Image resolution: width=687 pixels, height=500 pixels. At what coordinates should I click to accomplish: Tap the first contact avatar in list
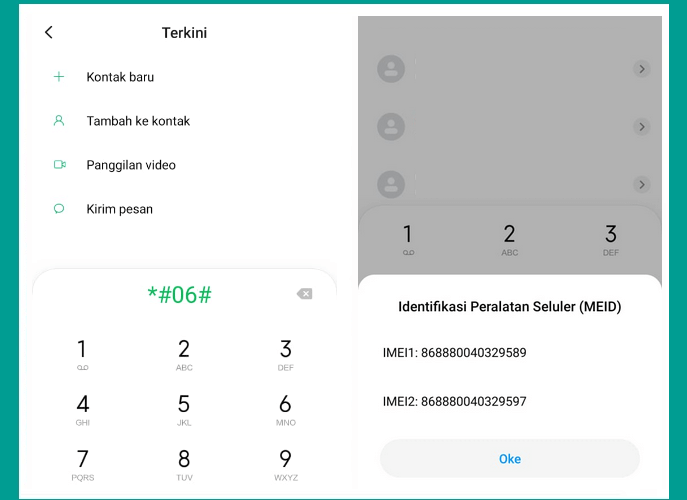391,69
